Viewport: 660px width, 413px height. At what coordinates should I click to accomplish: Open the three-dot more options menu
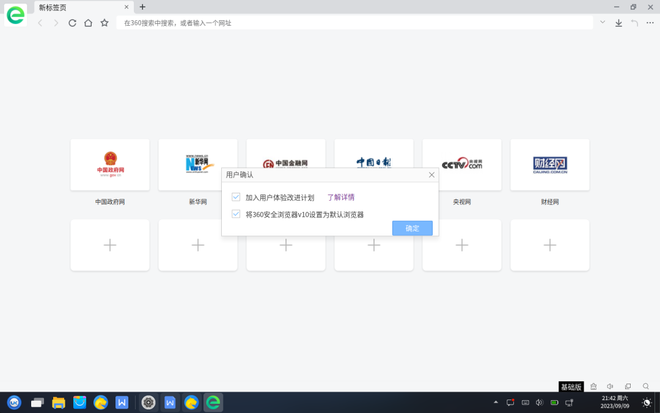click(650, 23)
